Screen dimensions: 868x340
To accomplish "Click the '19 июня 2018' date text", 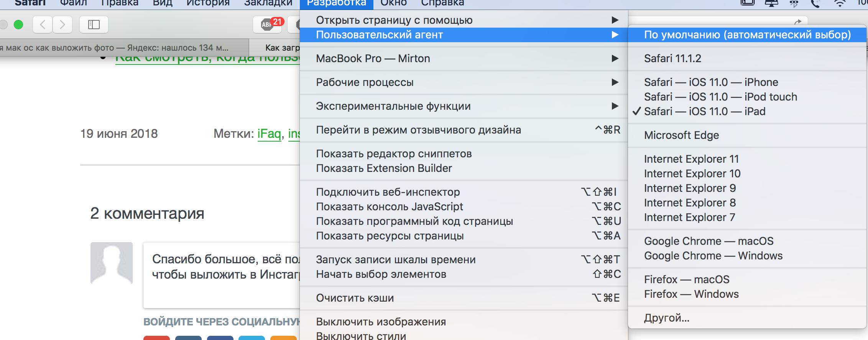I will 119,134.
